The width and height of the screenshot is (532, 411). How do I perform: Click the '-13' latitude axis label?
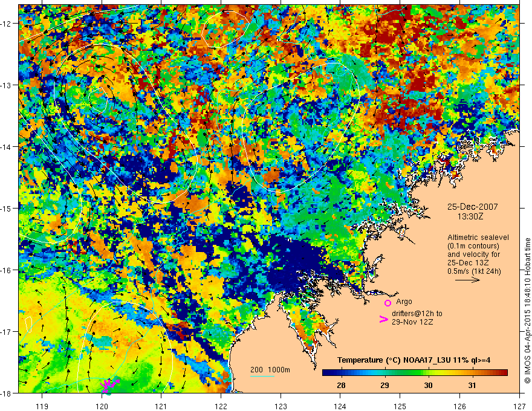[6, 85]
